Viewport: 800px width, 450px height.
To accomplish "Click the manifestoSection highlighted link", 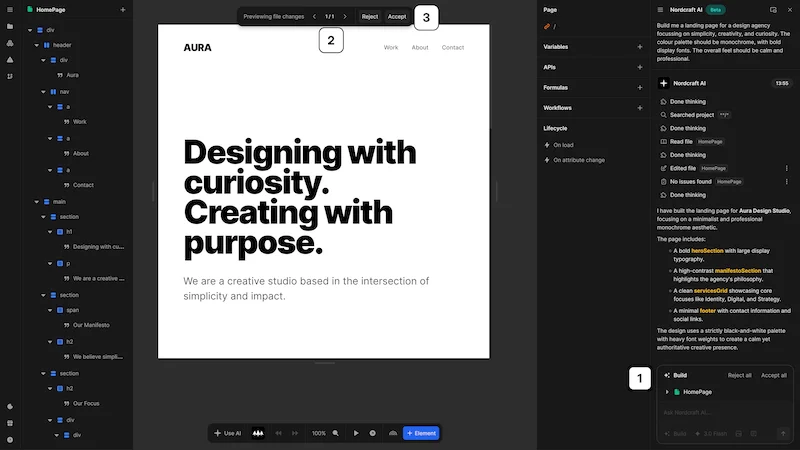I will (738, 271).
